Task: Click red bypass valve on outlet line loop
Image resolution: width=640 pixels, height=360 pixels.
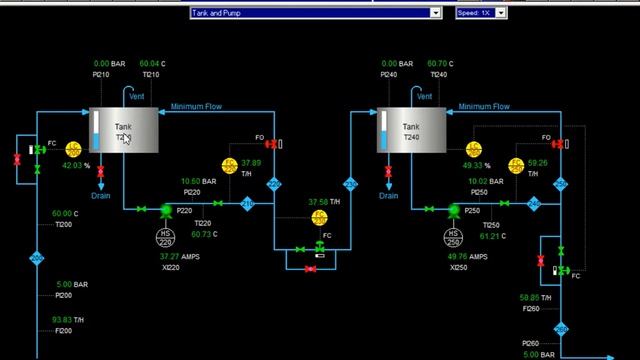Action: (x=541, y=261)
